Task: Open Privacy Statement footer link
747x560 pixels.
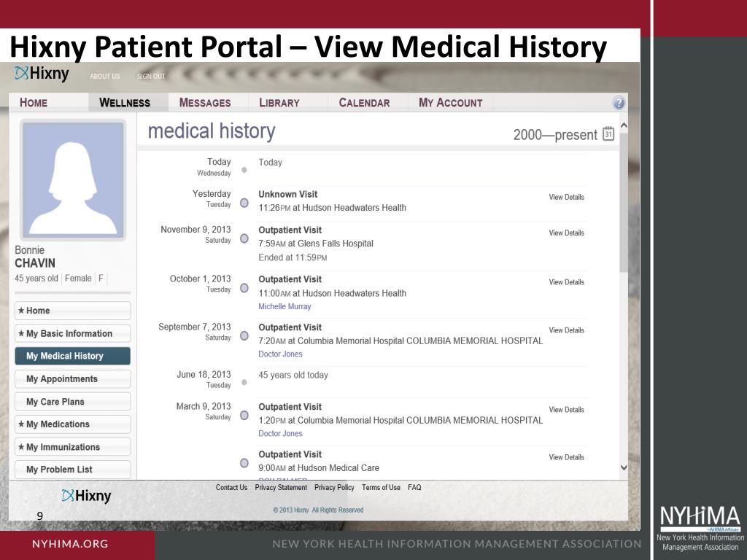Action: click(x=281, y=488)
